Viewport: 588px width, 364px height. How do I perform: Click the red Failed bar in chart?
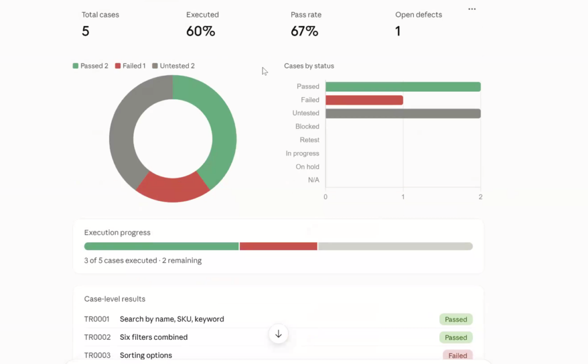pos(364,100)
